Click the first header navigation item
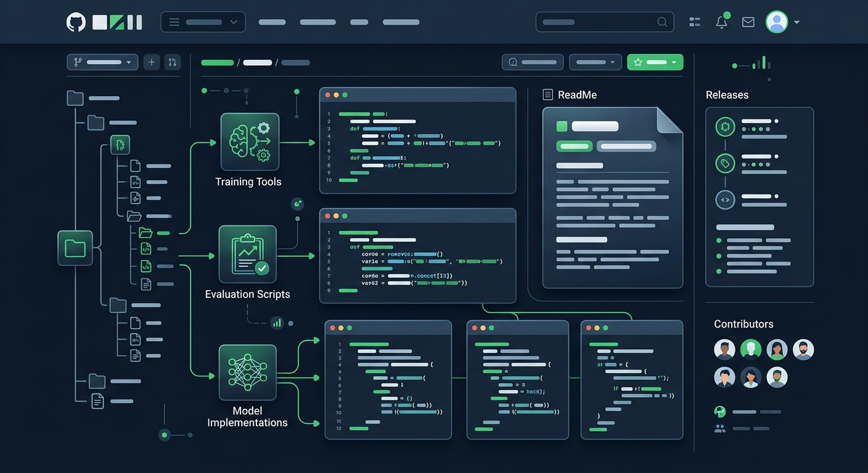The height and width of the screenshot is (473, 868). point(272,22)
